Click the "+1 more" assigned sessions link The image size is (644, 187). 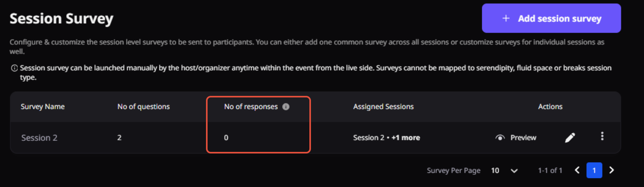tap(406, 138)
